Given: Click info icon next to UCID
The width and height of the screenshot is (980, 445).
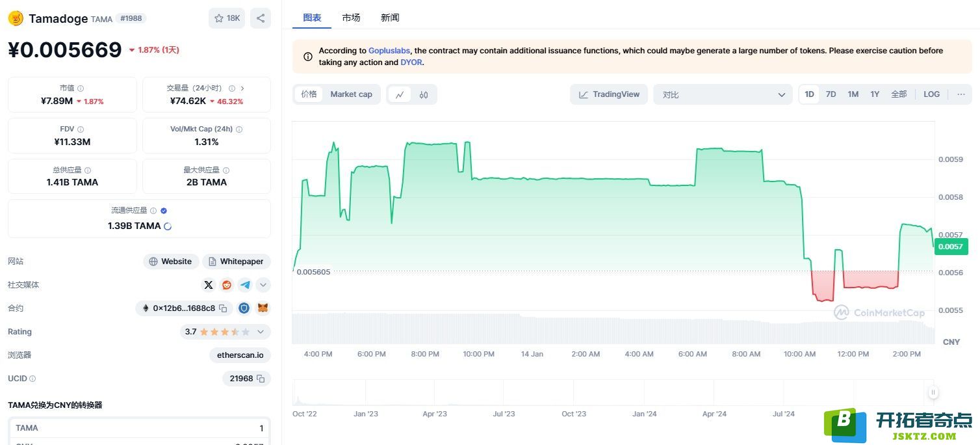Looking at the screenshot, I should [32, 379].
